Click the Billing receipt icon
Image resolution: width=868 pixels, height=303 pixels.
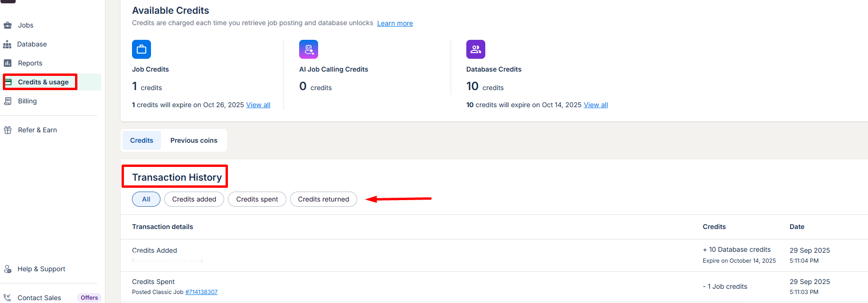pos(8,101)
